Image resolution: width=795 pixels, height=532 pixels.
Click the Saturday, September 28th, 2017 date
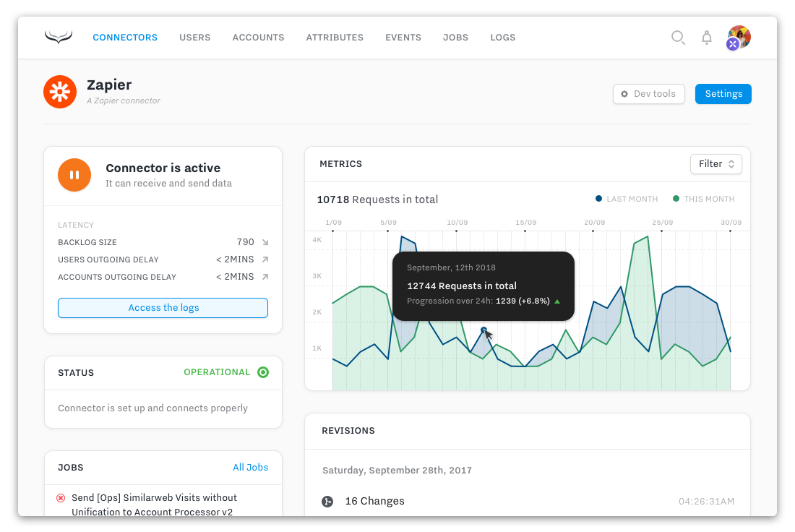tap(397, 471)
